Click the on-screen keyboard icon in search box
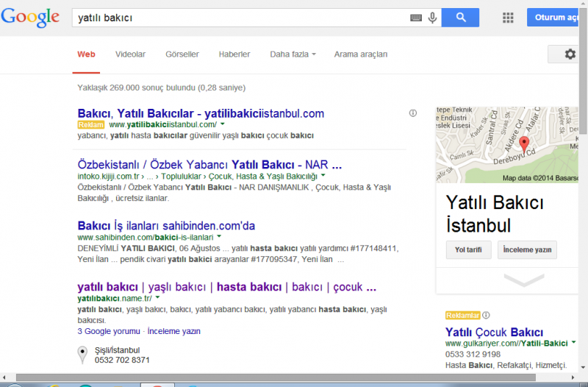 (x=416, y=17)
